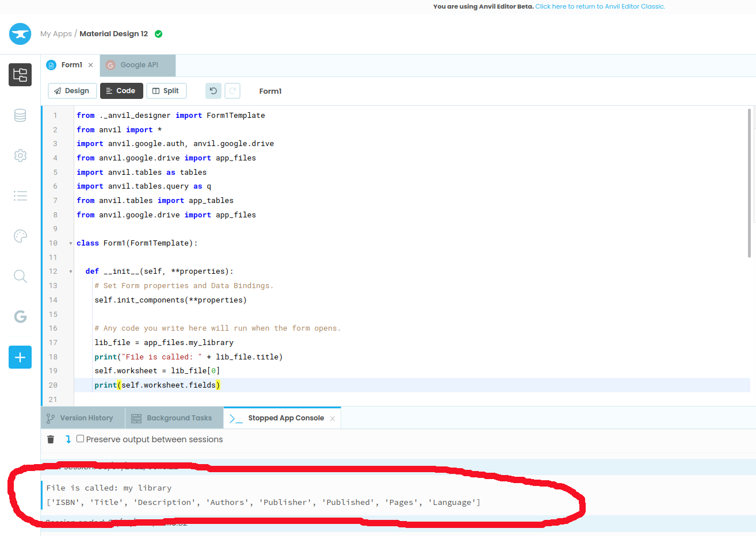Open the Theme palette icon in sidebar
The height and width of the screenshot is (536, 756).
tap(20, 236)
